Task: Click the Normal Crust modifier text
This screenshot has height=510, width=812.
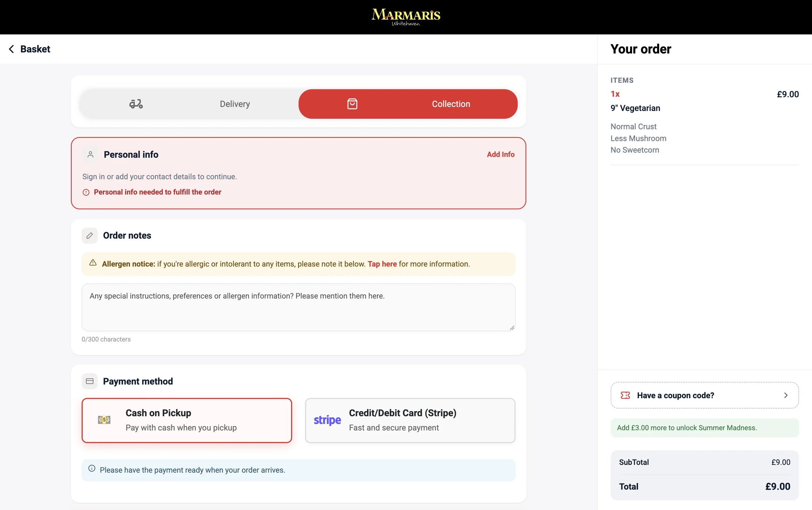Action: [633, 127]
